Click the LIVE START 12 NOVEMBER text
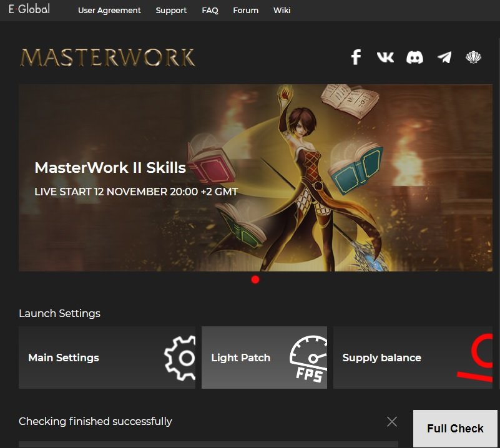 (x=136, y=192)
